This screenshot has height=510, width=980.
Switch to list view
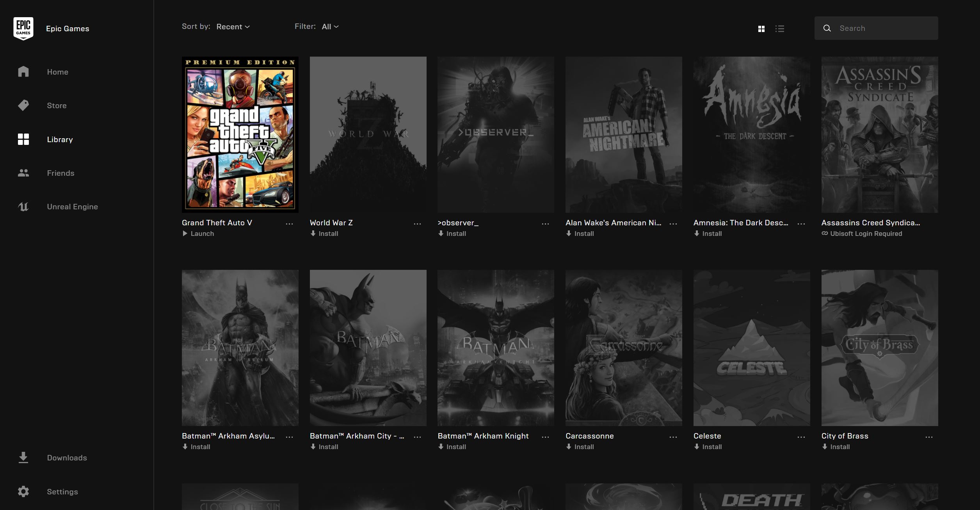779,29
